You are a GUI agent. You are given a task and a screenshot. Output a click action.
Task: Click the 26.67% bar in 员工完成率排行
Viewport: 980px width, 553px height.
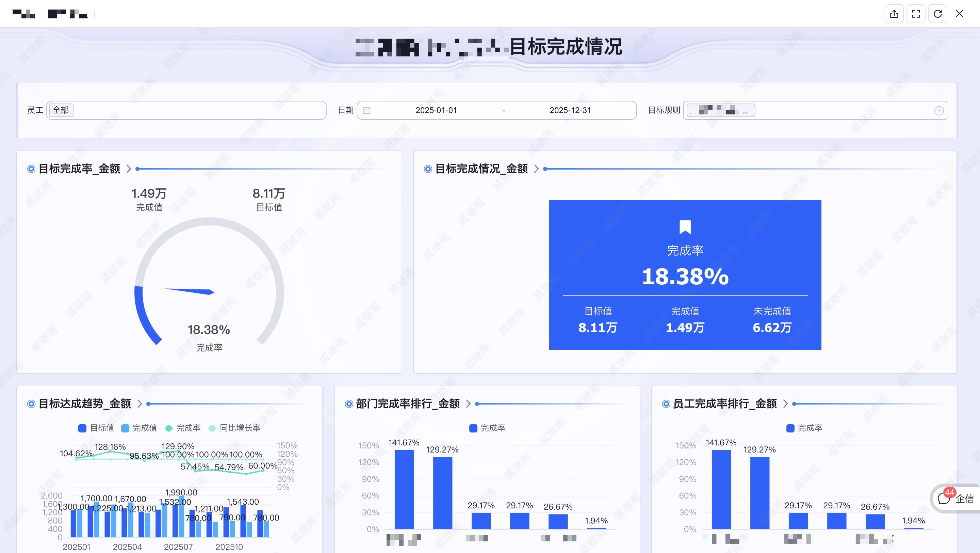(875, 521)
